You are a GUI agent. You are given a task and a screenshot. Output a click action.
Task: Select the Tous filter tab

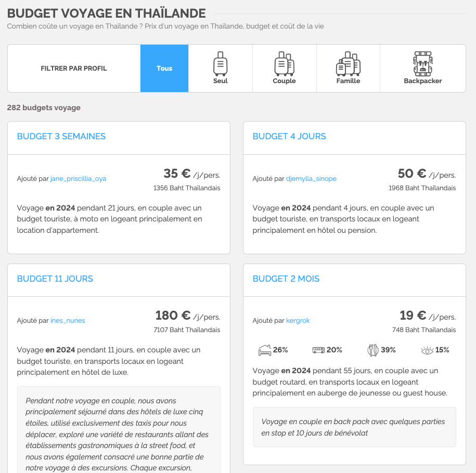[164, 68]
